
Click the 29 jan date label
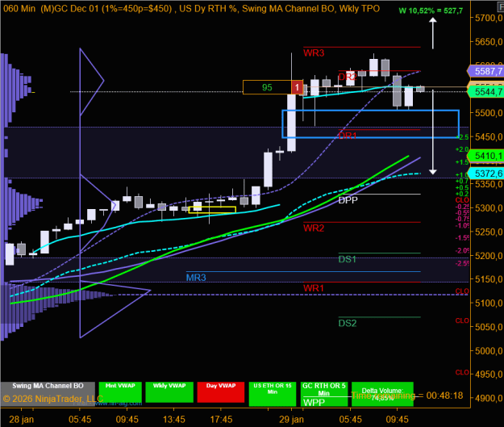click(291, 420)
